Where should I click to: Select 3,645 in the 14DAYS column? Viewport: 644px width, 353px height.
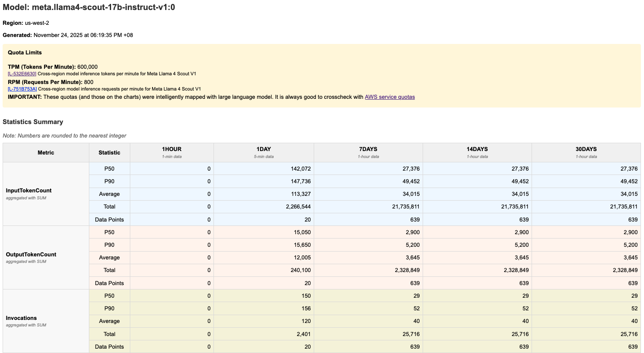click(522, 258)
